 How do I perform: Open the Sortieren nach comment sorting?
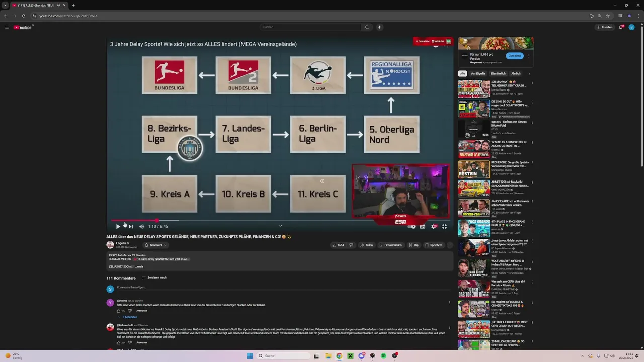(x=154, y=278)
